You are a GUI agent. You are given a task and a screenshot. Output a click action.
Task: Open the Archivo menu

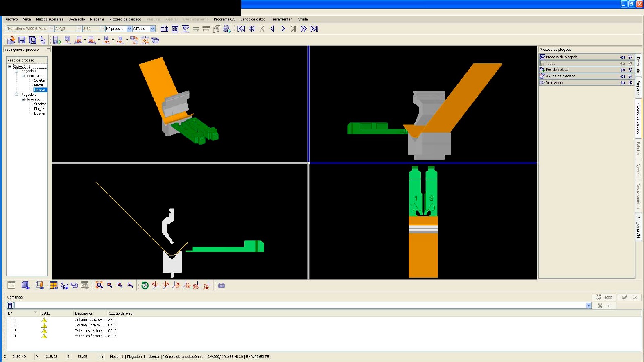click(11, 19)
